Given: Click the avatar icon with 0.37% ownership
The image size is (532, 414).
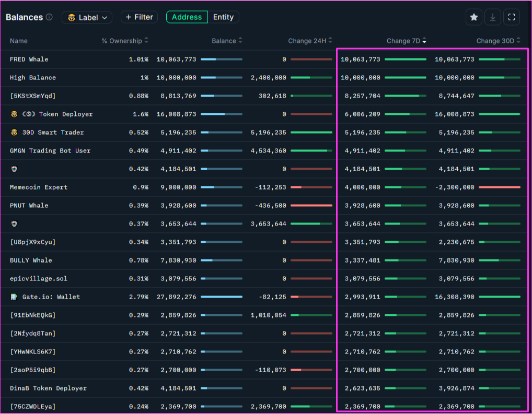Looking at the screenshot, I should [14, 224].
